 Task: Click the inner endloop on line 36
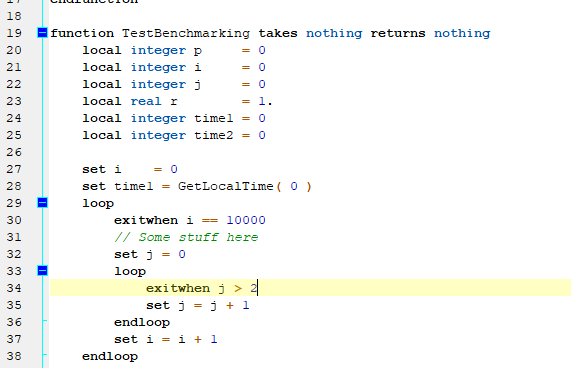pos(142,322)
